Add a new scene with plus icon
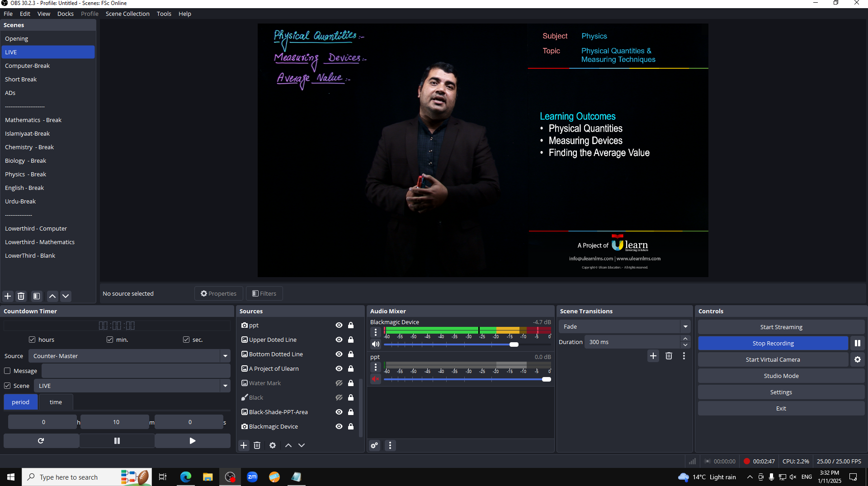Image resolution: width=868 pixels, height=486 pixels. 8,296
